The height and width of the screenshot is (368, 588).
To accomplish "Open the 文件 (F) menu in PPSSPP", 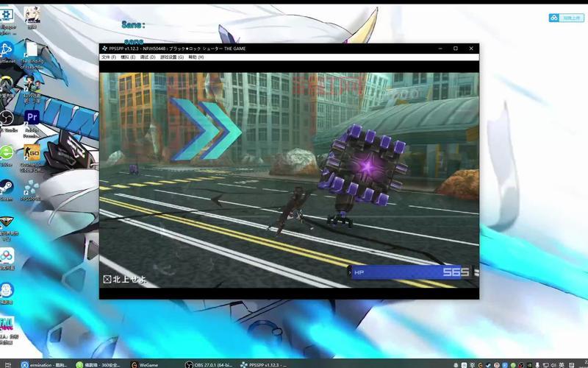I will click(x=109, y=57).
